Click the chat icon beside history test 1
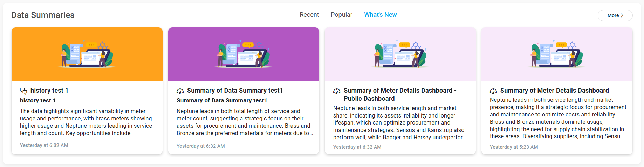The height and width of the screenshot is (167, 644). point(23,91)
